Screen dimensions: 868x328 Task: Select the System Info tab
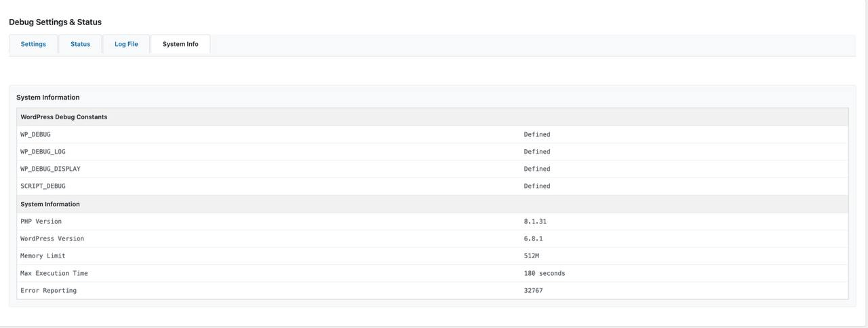tap(180, 44)
